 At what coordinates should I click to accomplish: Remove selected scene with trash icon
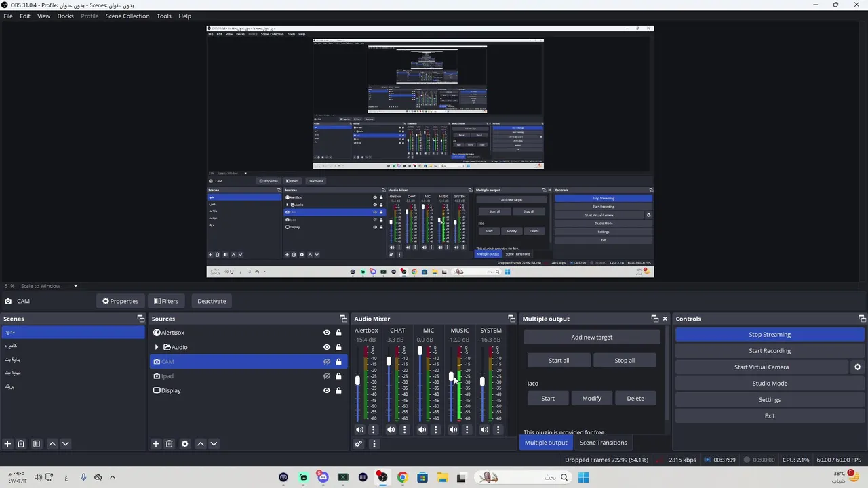coord(21,444)
